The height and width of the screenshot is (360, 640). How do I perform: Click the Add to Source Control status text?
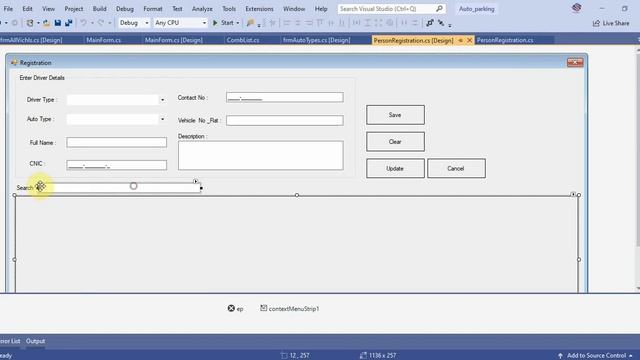point(596,356)
